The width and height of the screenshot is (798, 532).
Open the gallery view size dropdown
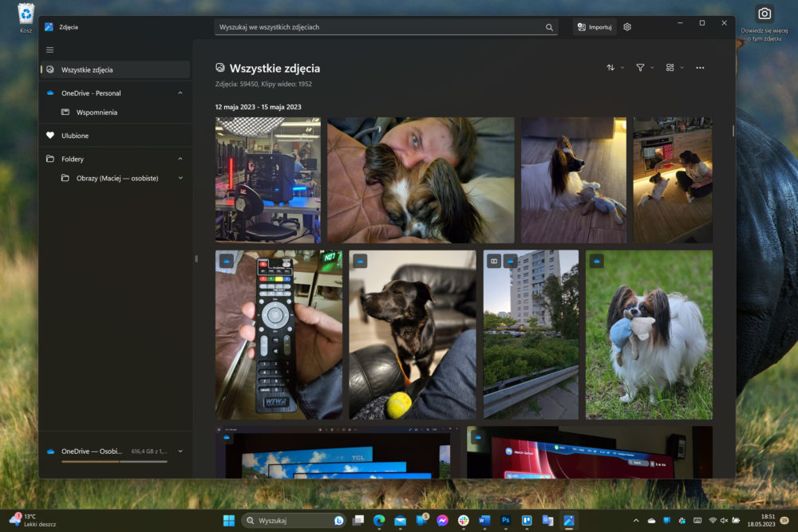pos(674,68)
